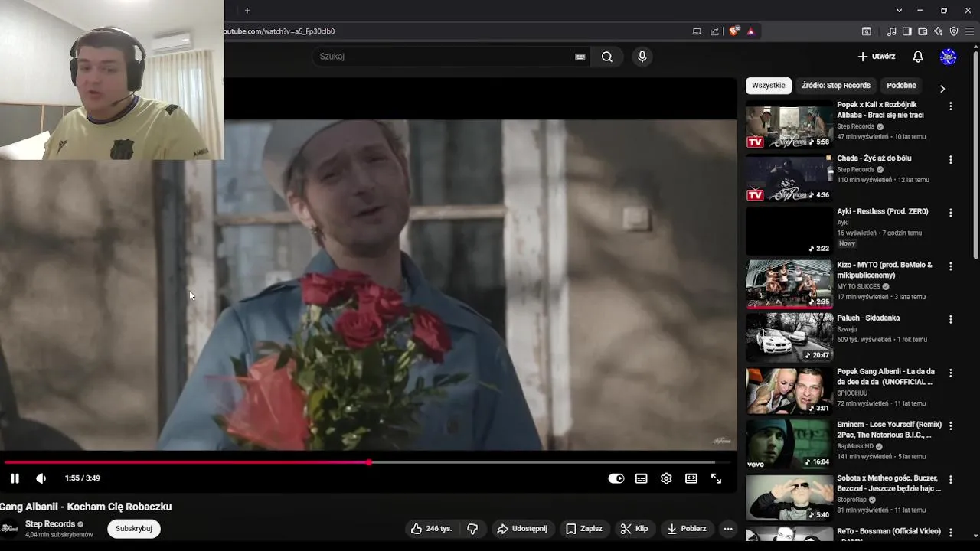Pause the video with the pause button
This screenshot has height=551, width=980.
pos(15,478)
